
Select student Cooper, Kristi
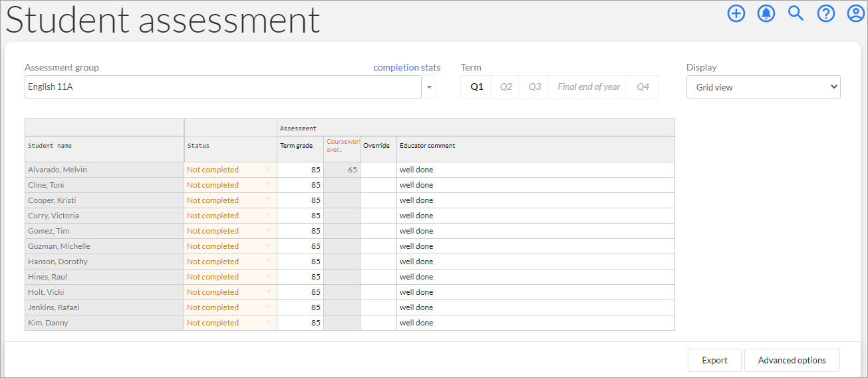coord(104,200)
